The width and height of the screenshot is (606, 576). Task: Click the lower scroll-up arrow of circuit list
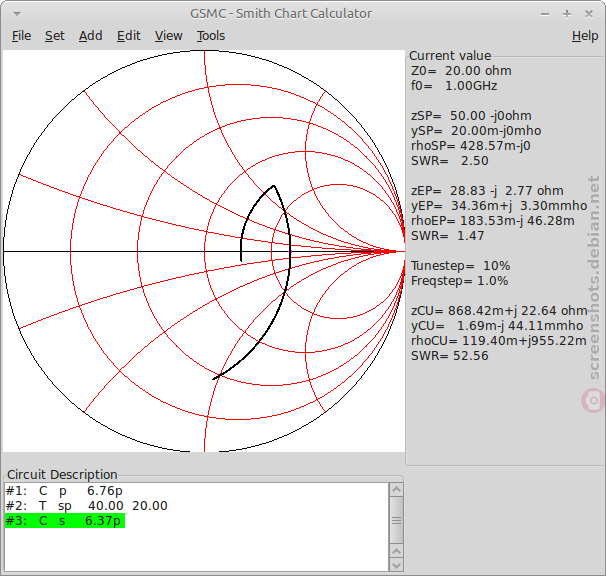coord(396,551)
